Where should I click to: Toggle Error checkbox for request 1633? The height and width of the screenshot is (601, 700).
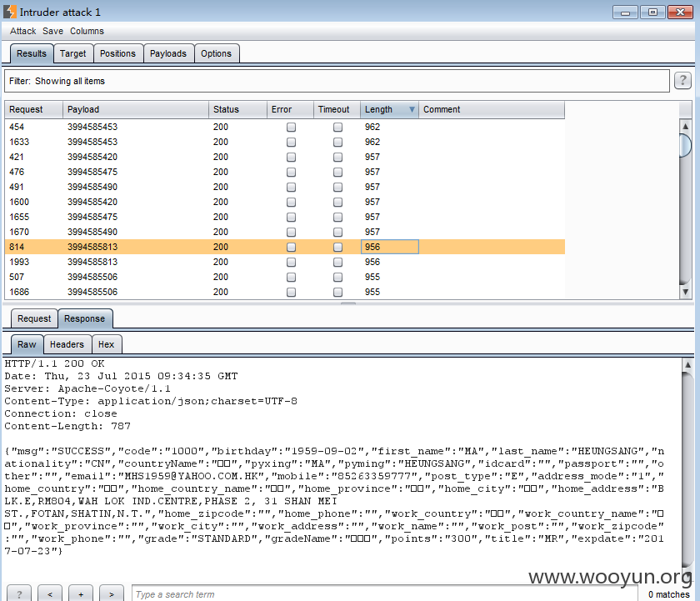pyautogui.click(x=291, y=142)
